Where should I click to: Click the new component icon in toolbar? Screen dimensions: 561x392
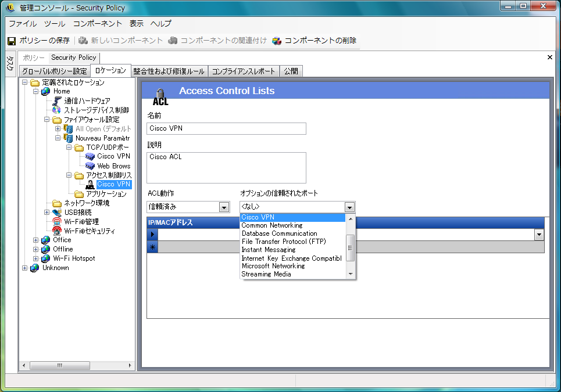pyautogui.click(x=83, y=41)
